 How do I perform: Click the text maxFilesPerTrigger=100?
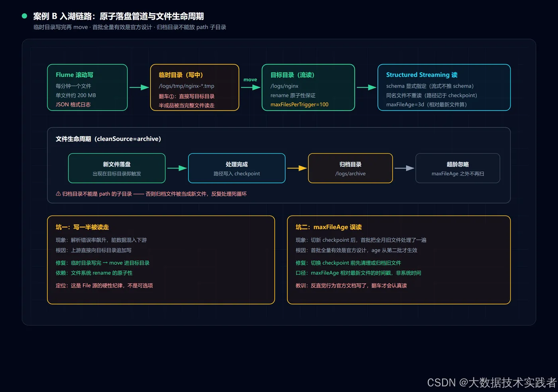pyautogui.click(x=299, y=104)
